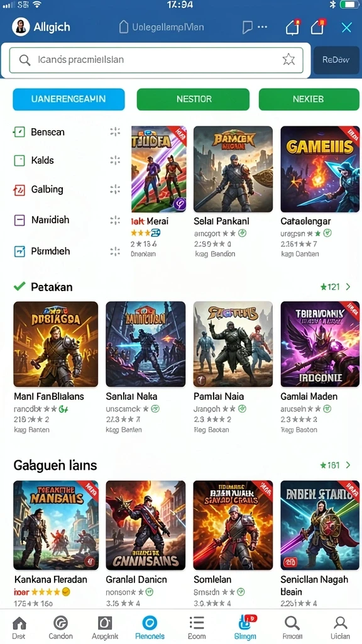Tap the star icon in search field
The image size is (362, 644).
click(288, 60)
